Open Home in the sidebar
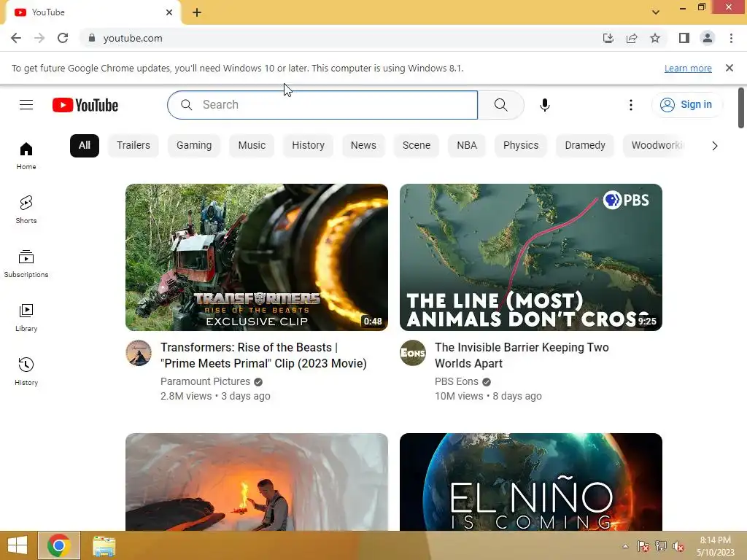Image resolution: width=747 pixels, height=560 pixels. tap(26, 156)
